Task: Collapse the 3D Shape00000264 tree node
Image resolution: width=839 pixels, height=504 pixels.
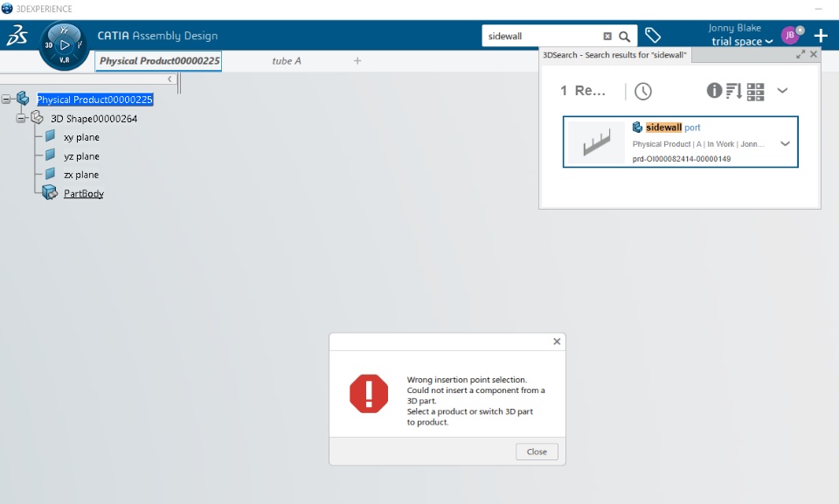Action: tap(20, 118)
